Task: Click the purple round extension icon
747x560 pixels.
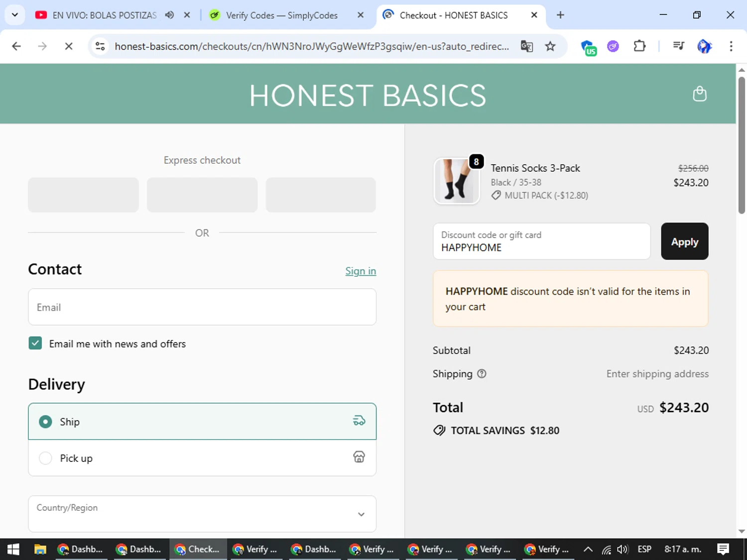Action: 613,46
